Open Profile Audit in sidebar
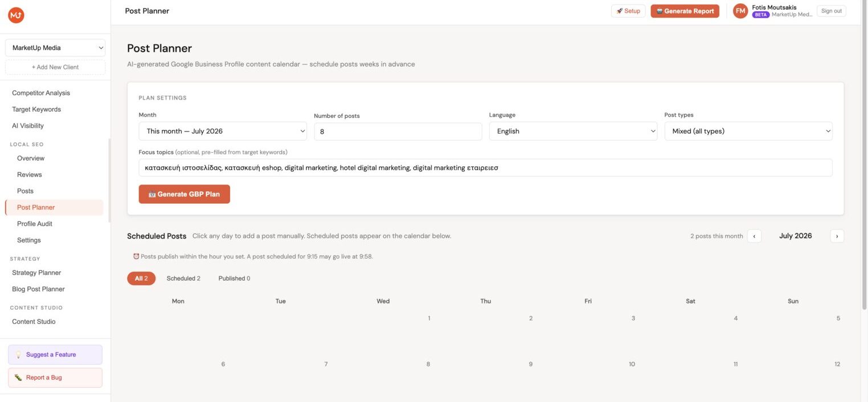 [35, 224]
